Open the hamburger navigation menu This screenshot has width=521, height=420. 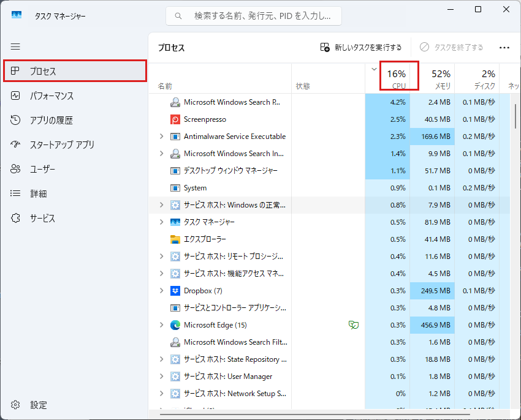tap(15, 47)
